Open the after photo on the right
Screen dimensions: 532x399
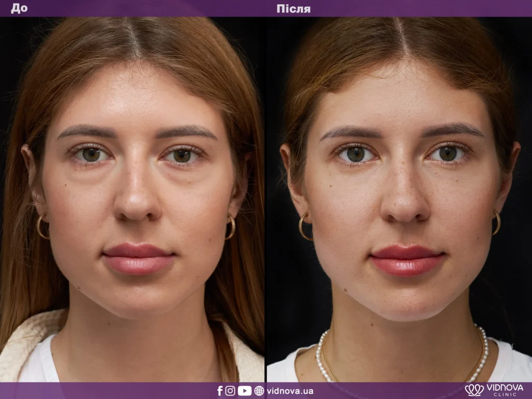pos(399,199)
